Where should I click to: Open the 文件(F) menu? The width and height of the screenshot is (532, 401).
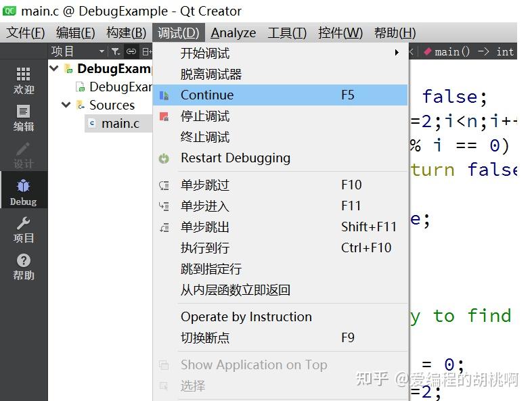tap(26, 33)
